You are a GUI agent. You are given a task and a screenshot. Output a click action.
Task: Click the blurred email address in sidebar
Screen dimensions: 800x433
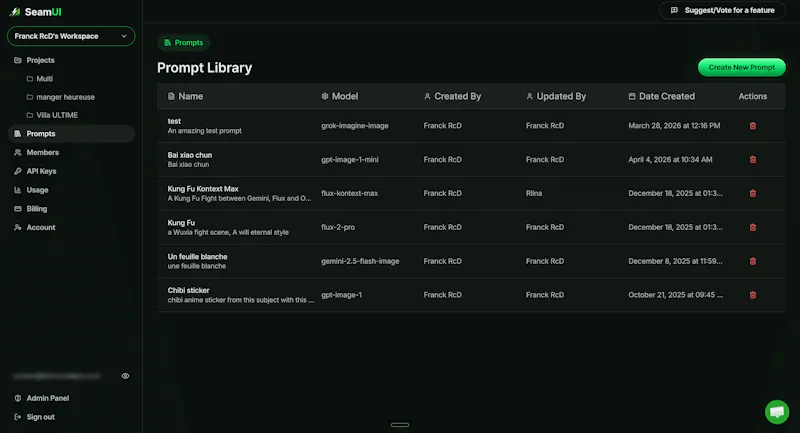(57, 376)
